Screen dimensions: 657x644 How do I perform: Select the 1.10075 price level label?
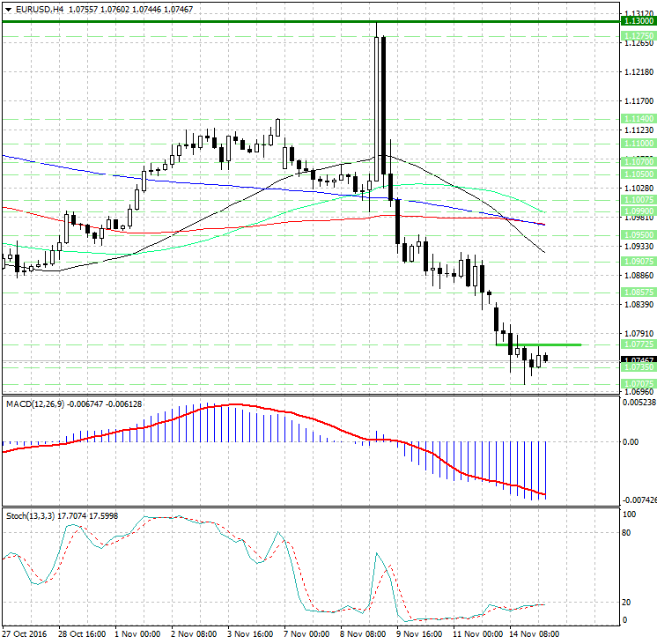639,200
